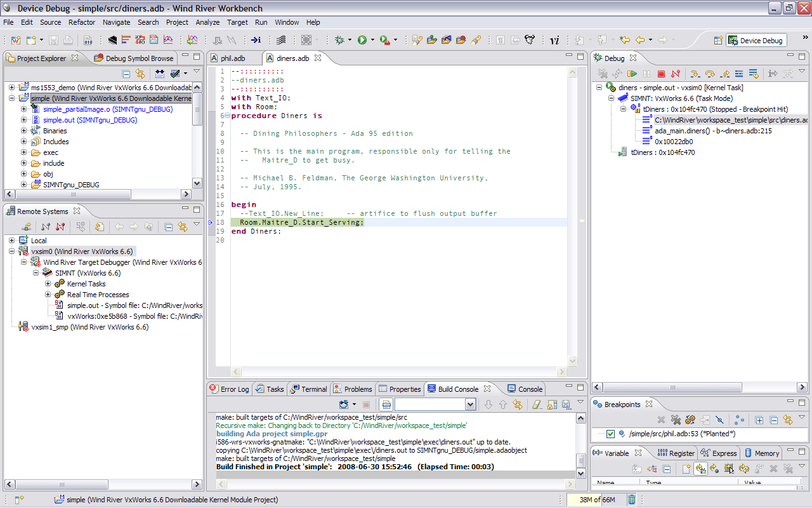Click the Expand All icon in Breakpoints view

coord(759,420)
